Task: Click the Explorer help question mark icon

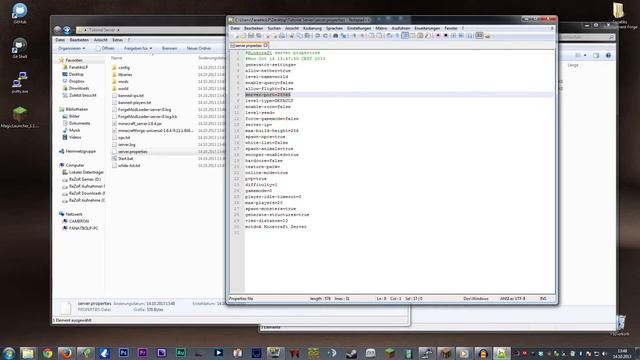Action: coord(608,55)
